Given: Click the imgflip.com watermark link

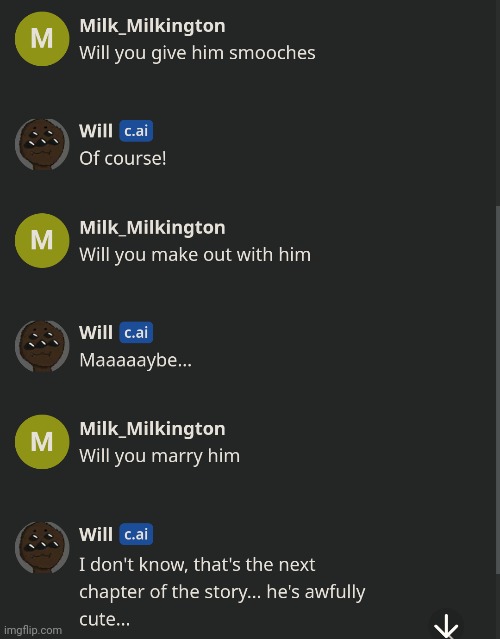Looking at the screenshot, I should point(33,630).
